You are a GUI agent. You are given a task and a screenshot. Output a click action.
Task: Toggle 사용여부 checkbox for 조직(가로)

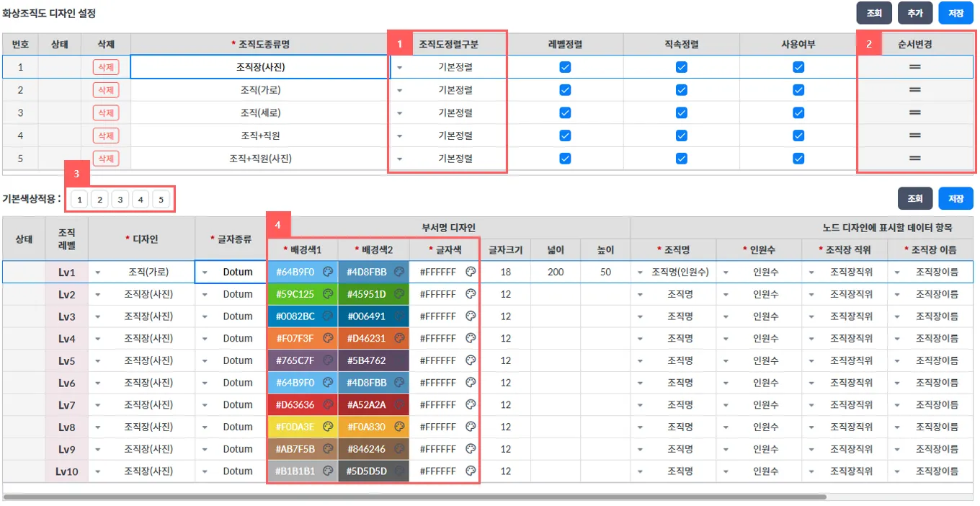pos(798,90)
